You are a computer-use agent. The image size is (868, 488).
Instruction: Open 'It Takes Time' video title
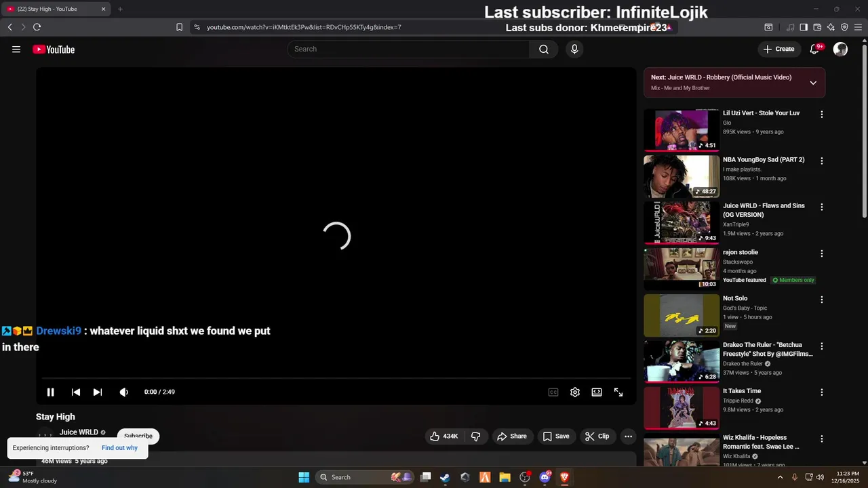[x=742, y=391]
